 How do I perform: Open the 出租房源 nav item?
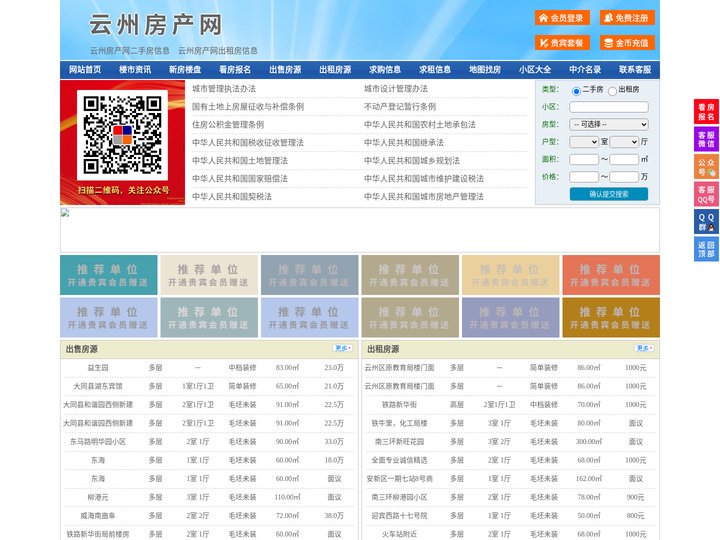[x=335, y=69]
